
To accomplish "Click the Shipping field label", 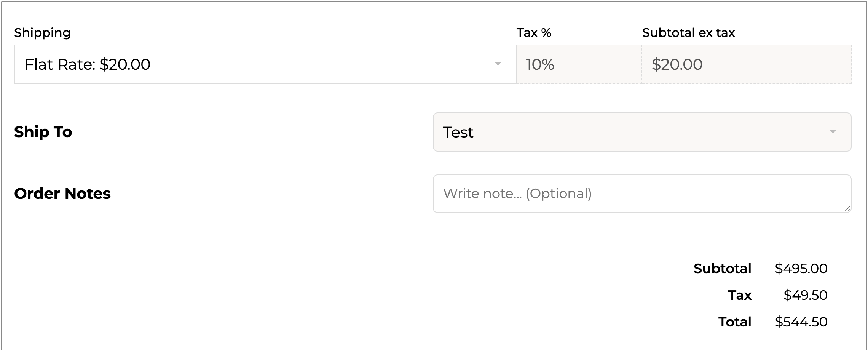I will click(42, 33).
